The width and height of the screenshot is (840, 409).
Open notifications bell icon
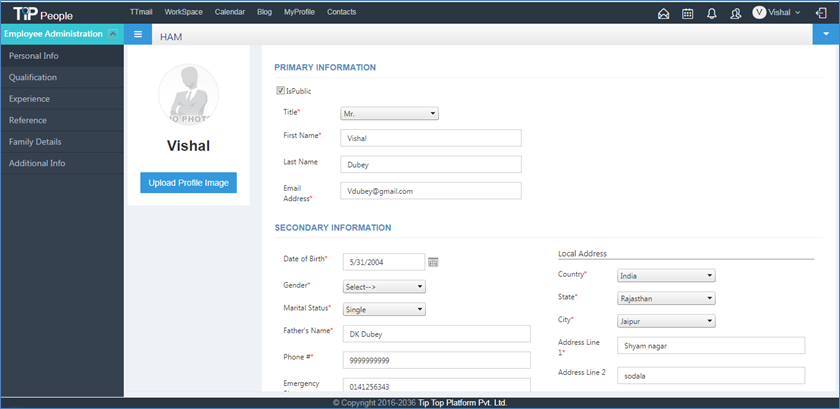711,13
